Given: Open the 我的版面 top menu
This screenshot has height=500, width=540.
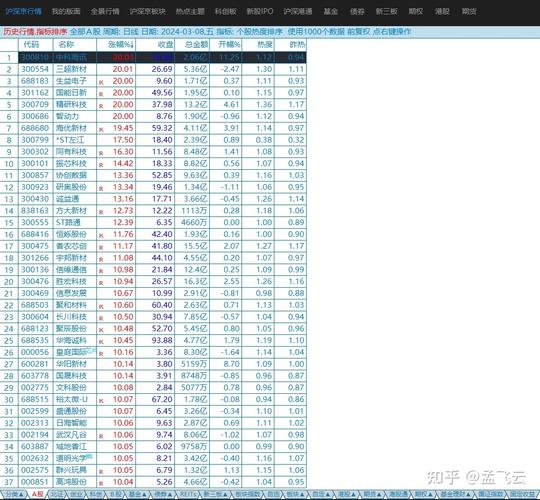Looking at the screenshot, I should click(66, 11).
